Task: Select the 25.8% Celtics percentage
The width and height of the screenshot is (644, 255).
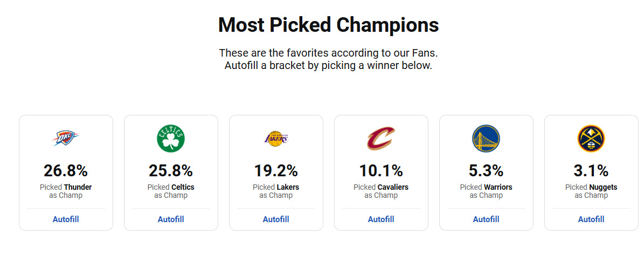Action: pyautogui.click(x=171, y=171)
